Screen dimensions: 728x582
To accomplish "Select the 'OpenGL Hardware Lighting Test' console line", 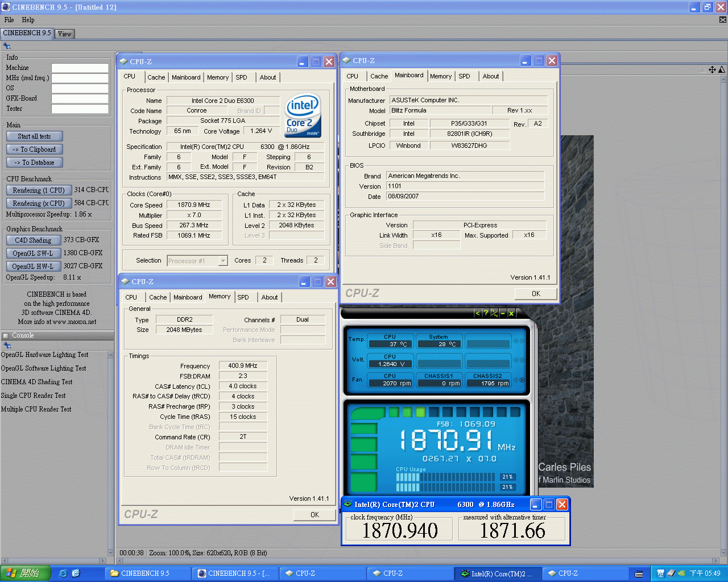I will (44, 355).
